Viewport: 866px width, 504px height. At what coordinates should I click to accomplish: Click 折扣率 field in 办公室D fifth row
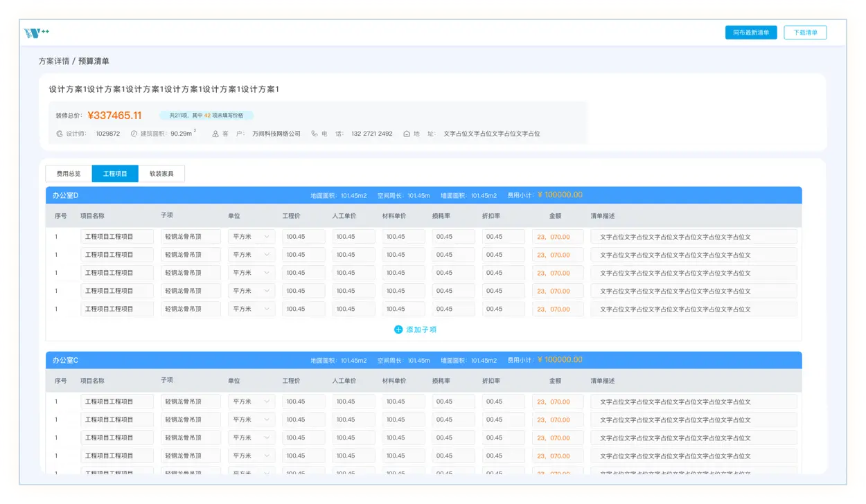(x=503, y=309)
